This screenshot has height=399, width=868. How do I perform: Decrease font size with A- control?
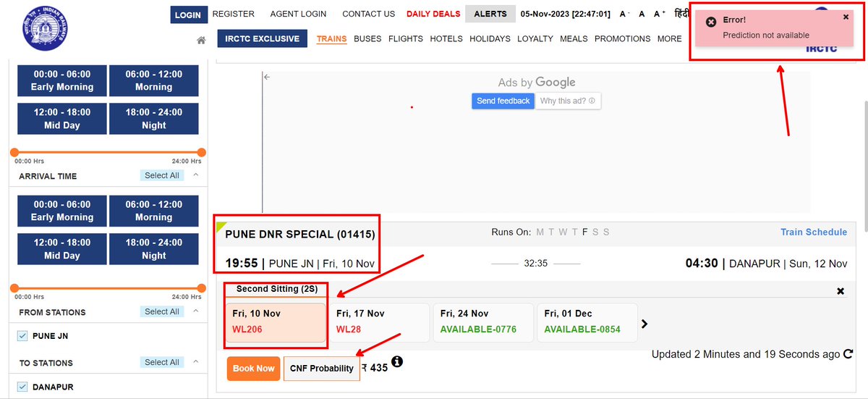coord(625,14)
